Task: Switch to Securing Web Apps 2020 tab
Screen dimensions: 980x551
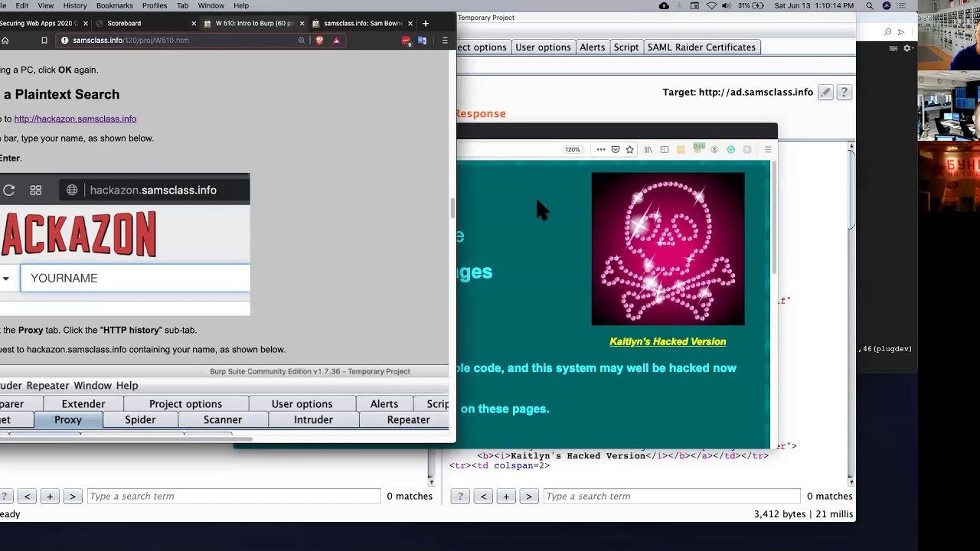Action: pos(44,24)
